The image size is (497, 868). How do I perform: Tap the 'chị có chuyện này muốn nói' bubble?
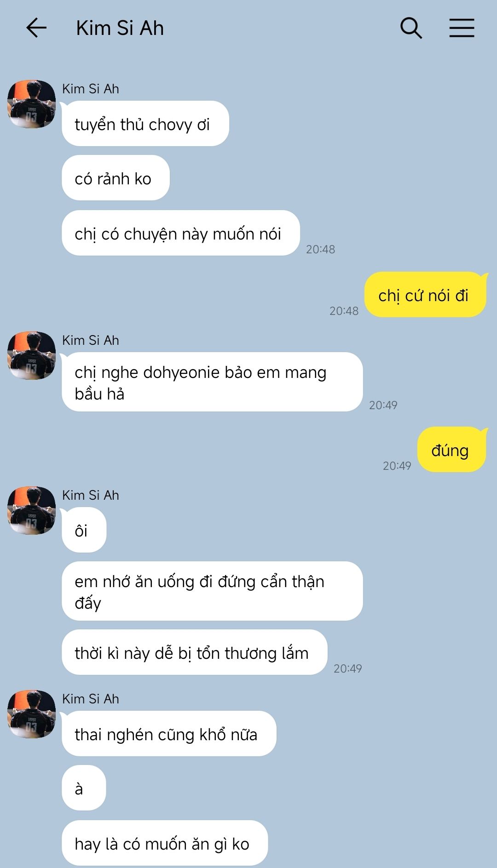pos(181,233)
